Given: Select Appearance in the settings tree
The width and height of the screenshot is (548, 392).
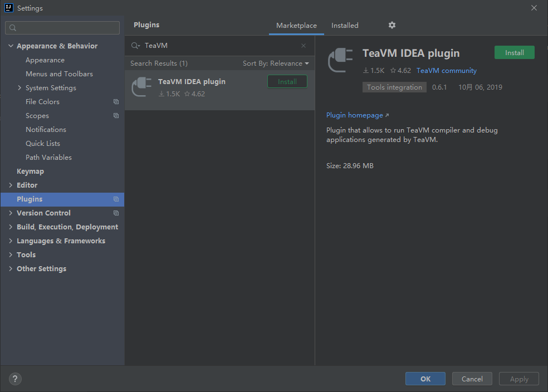Looking at the screenshot, I should [x=45, y=60].
